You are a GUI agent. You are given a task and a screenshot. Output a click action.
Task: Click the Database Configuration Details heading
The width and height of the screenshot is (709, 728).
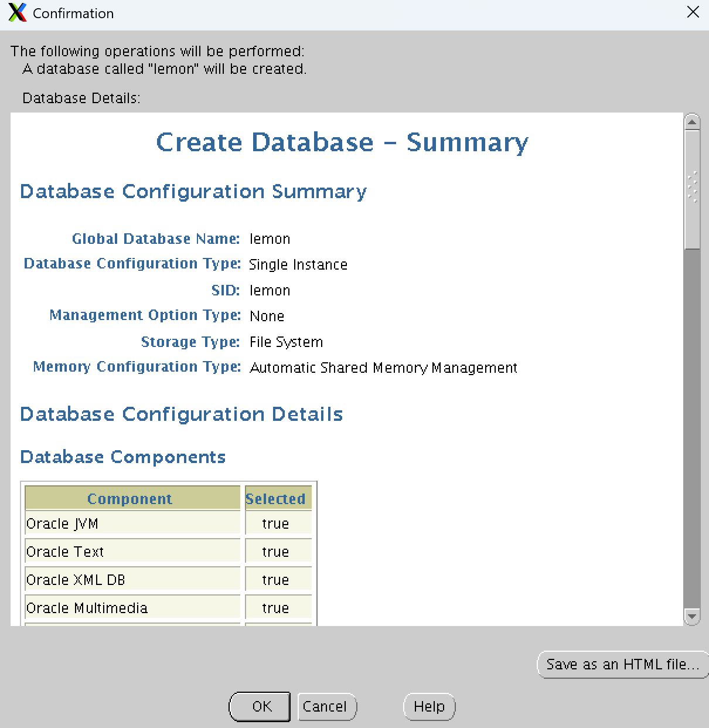(182, 414)
